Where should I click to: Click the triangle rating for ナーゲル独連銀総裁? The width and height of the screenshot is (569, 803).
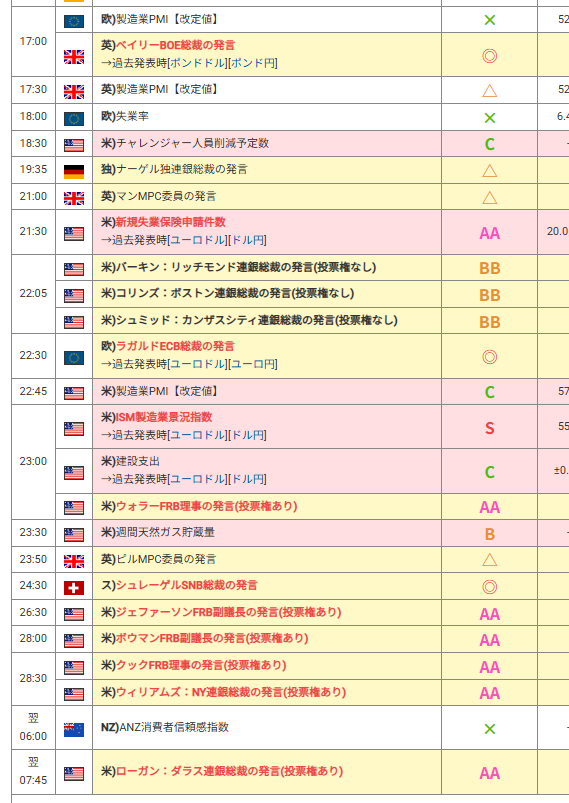[x=490, y=171]
